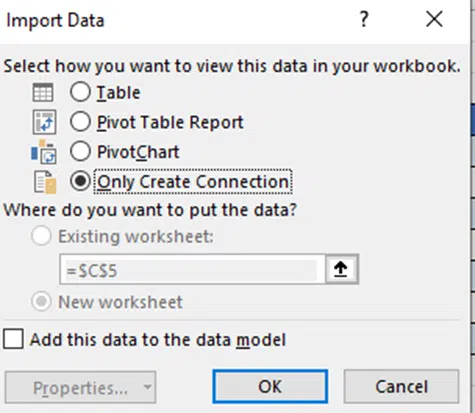
Task: Select the Table radio button
Action: pos(80,92)
